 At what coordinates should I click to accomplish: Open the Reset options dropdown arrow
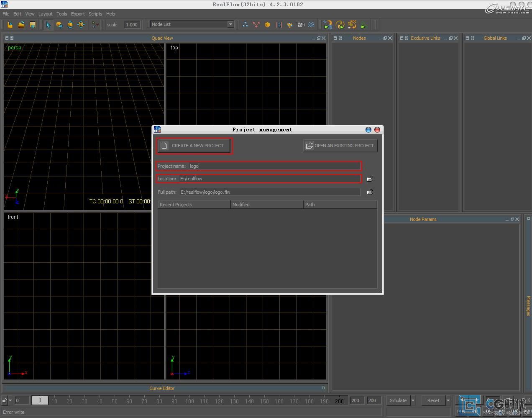pos(448,400)
